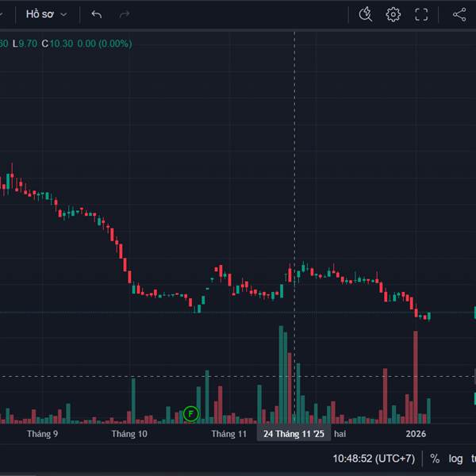Enter fullscreen chart mode
The height and width of the screenshot is (476, 476).
[421, 14]
